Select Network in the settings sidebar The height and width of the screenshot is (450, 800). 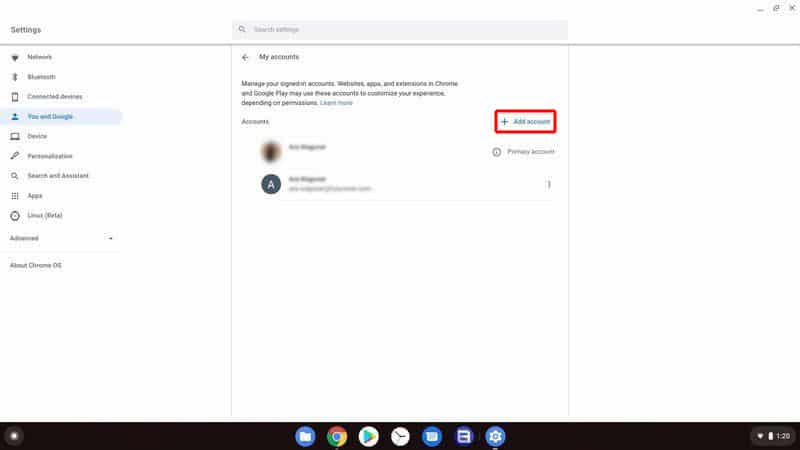tap(40, 57)
